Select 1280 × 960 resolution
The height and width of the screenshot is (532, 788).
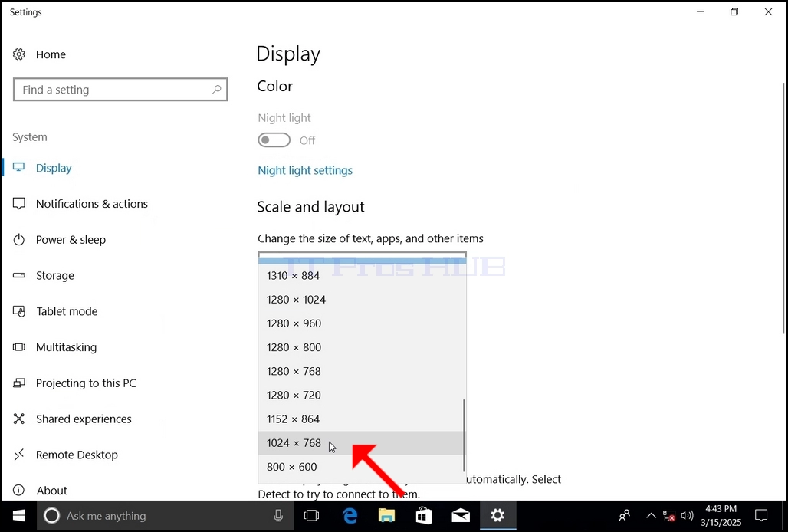362,323
